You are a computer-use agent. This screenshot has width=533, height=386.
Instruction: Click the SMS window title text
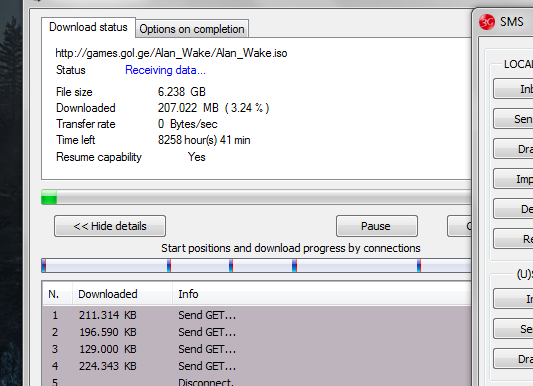(x=512, y=22)
